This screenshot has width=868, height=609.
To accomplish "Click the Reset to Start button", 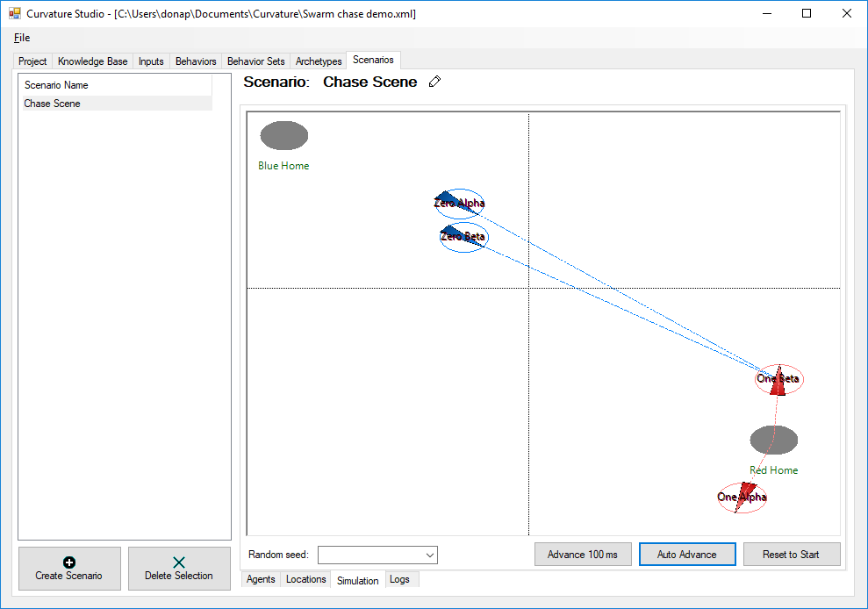I will point(791,555).
